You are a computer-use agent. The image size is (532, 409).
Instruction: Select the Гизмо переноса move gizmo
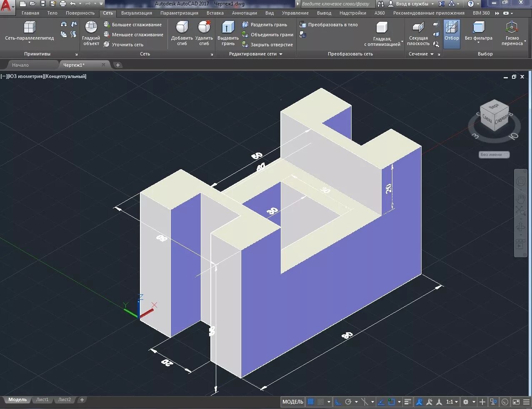(x=512, y=33)
